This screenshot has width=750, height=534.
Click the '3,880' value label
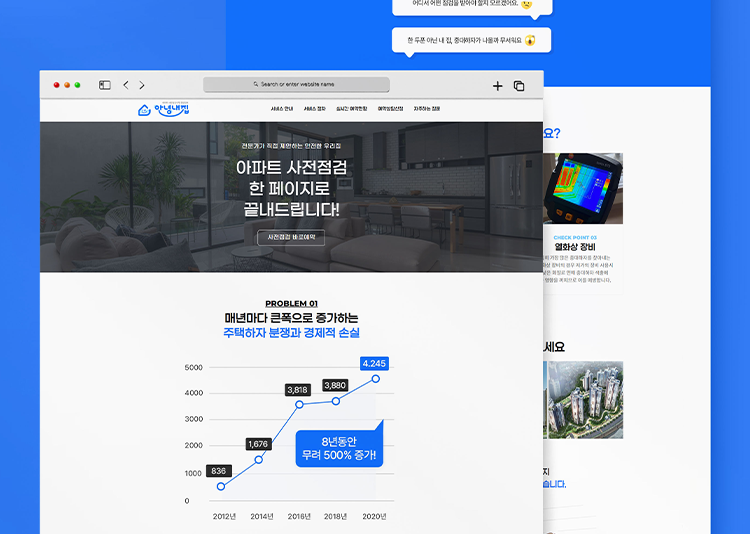click(x=335, y=385)
